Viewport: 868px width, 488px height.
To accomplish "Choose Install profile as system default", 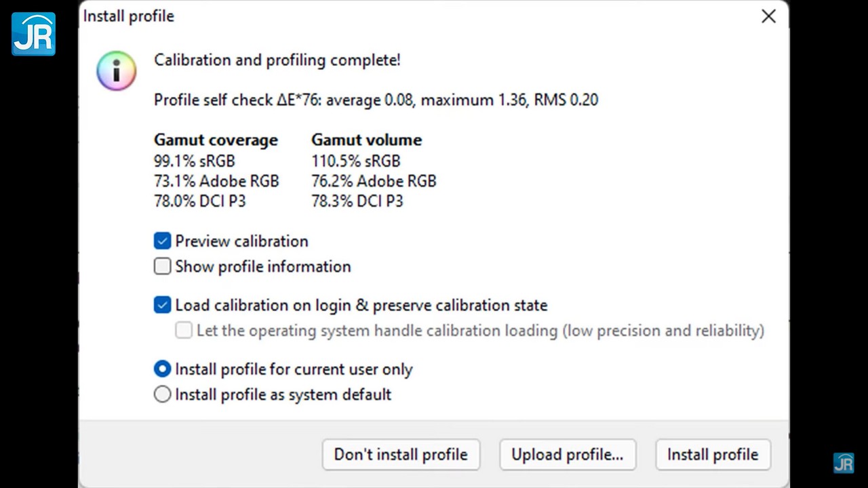I will 162,394.
